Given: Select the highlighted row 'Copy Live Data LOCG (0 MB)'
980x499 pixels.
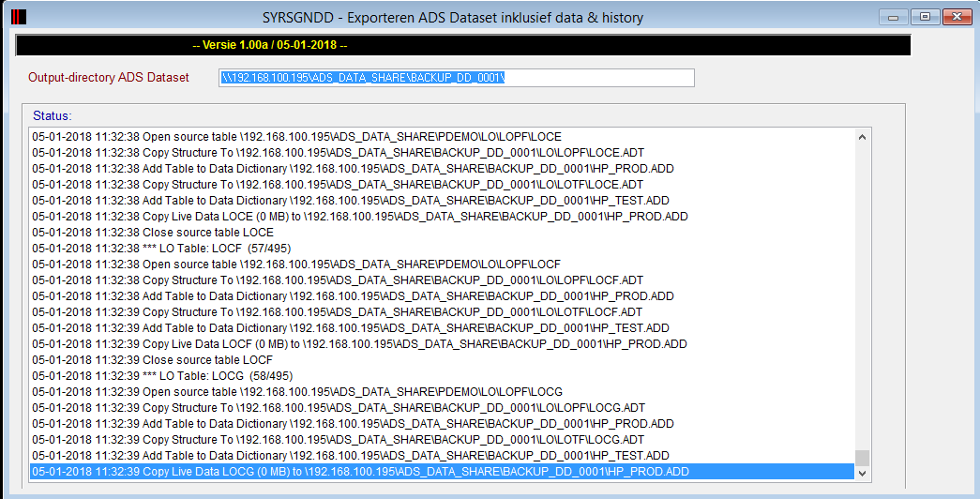Looking at the screenshot, I should coord(442,472).
